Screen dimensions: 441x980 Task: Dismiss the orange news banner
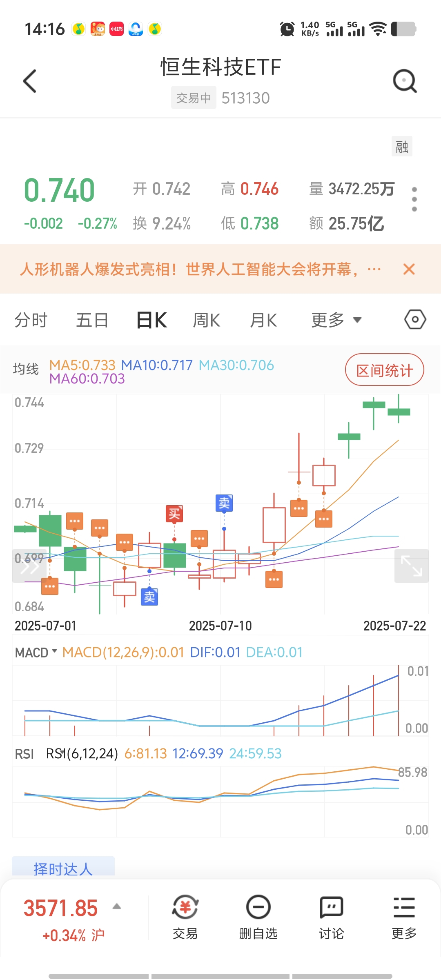tap(409, 269)
